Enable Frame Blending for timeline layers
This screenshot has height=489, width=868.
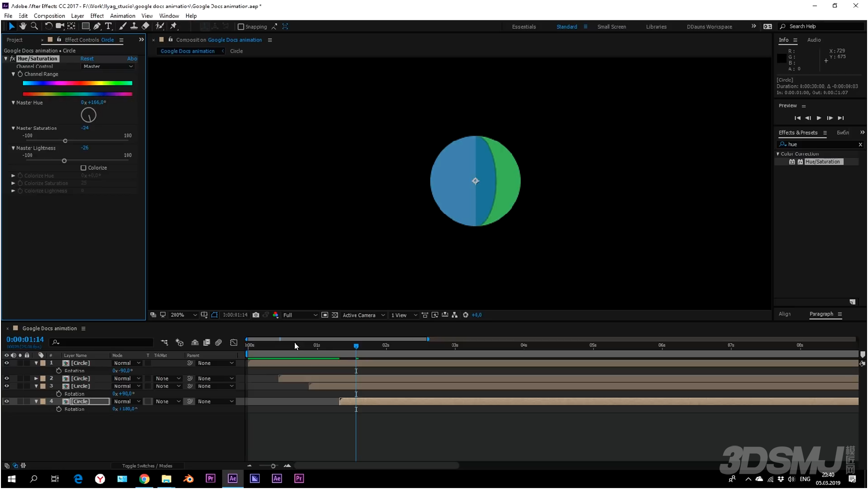pyautogui.click(x=207, y=343)
